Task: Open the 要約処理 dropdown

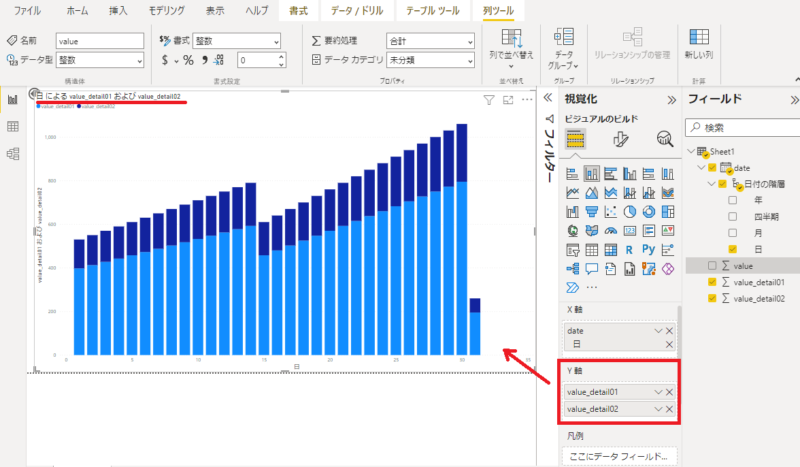Action: [x=431, y=41]
